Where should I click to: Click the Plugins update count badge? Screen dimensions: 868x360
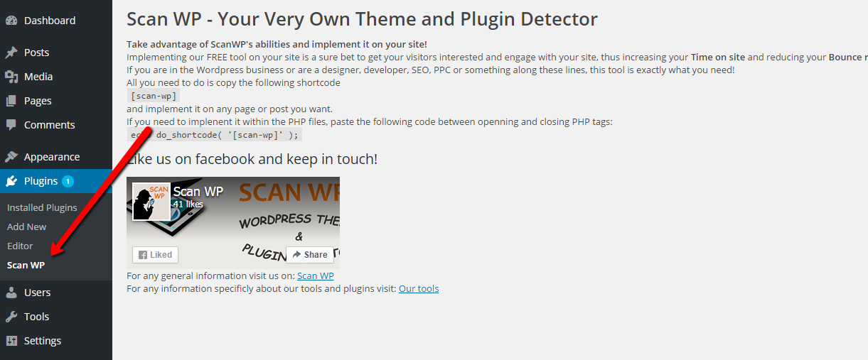68,181
